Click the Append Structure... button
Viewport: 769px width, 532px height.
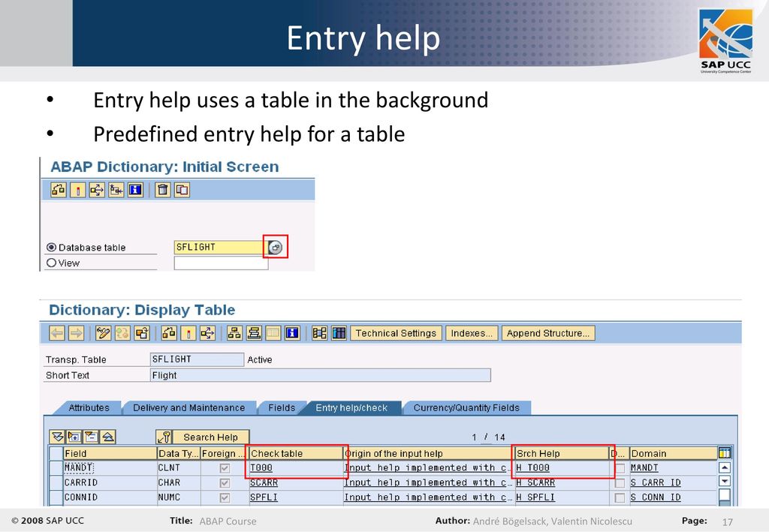coord(547,333)
